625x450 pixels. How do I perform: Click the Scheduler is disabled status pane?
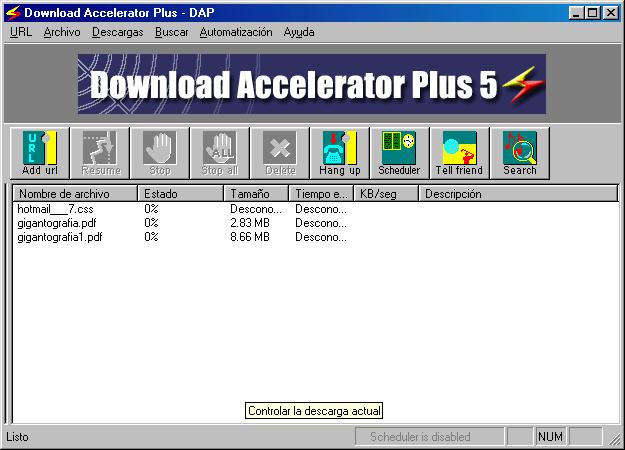[430, 437]
